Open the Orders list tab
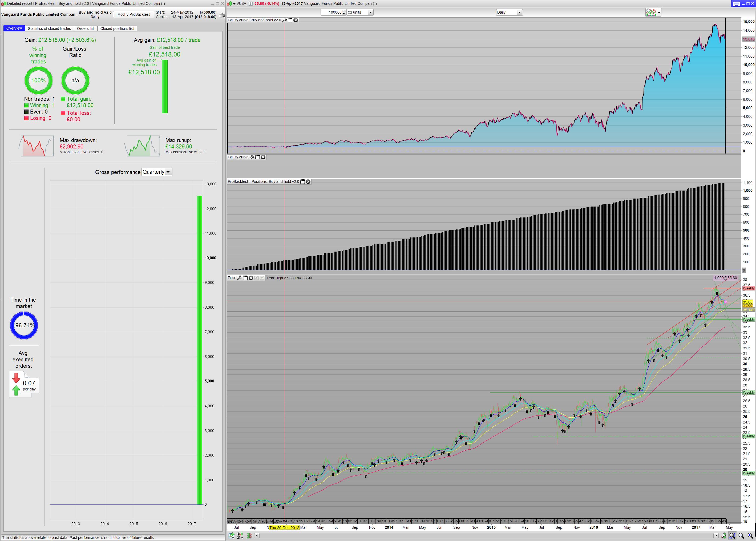 [86, 28]
